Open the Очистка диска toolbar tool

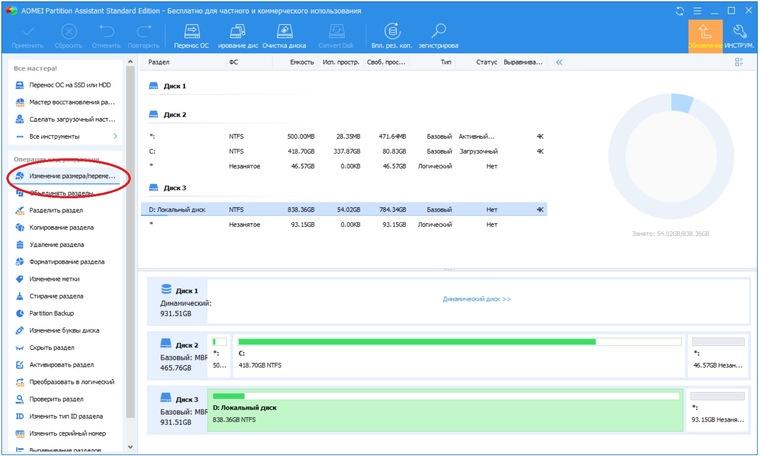[285, 36]
